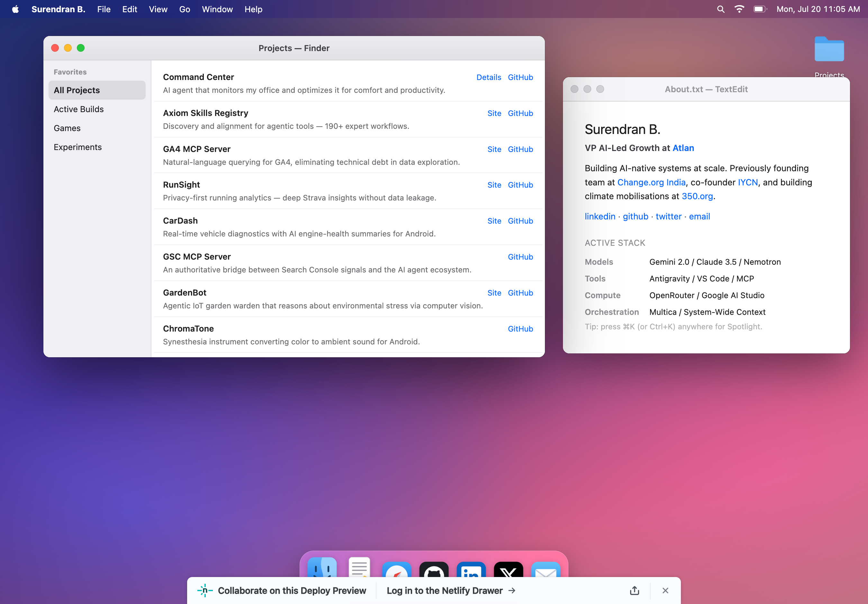The height and width of the screenshot is (604, 868).
Task: Open the linkedin link in About.txt
Action: pos(600,216)
